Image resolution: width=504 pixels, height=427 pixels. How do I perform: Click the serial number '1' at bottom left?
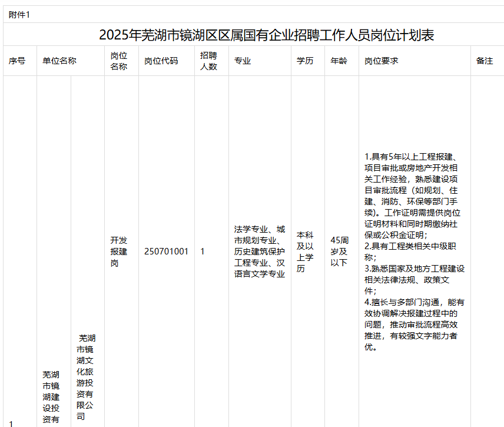[x=11, y=424]
